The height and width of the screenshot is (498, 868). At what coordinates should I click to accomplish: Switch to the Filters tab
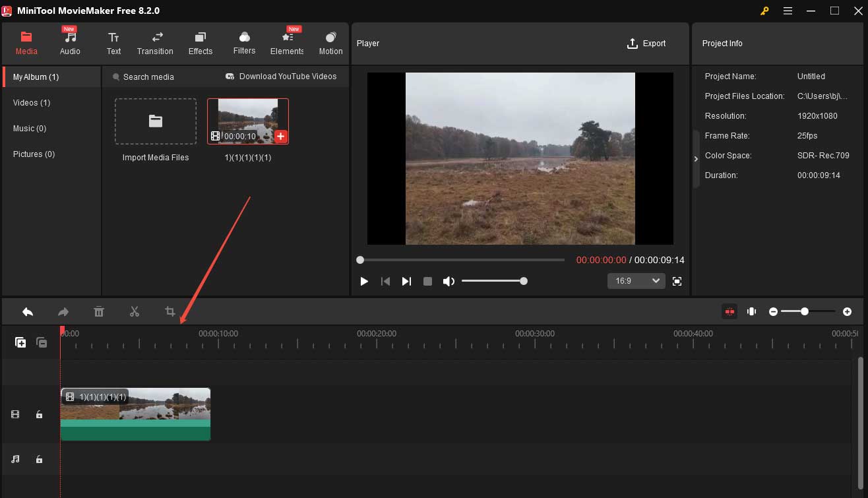244,44
